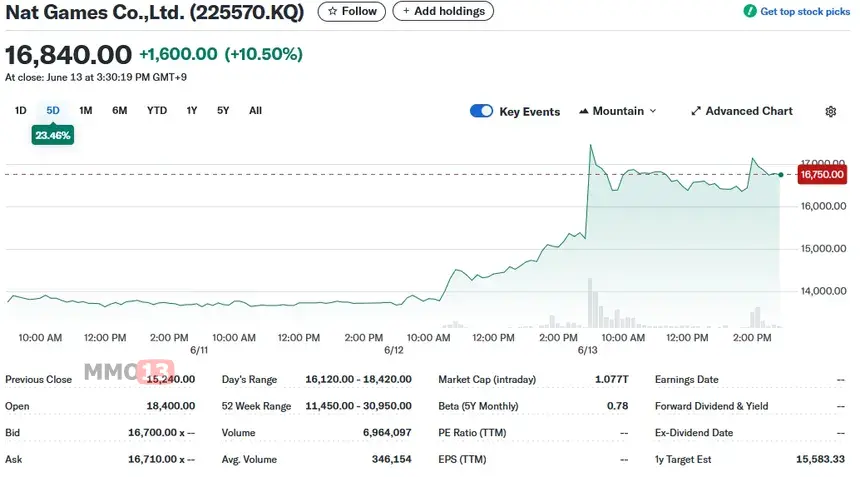Click the 6/13 date label on axis

tap(587, 350)
